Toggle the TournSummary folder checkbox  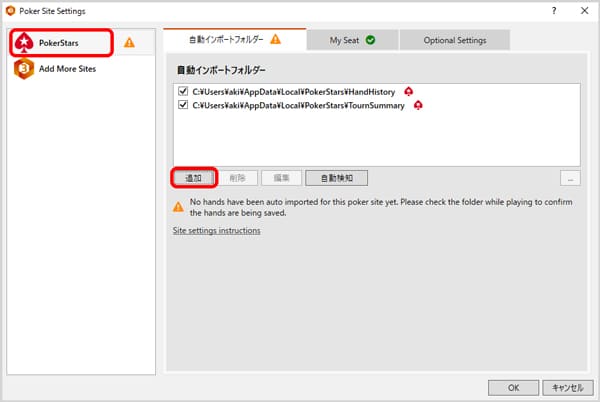tap(182, 105)
